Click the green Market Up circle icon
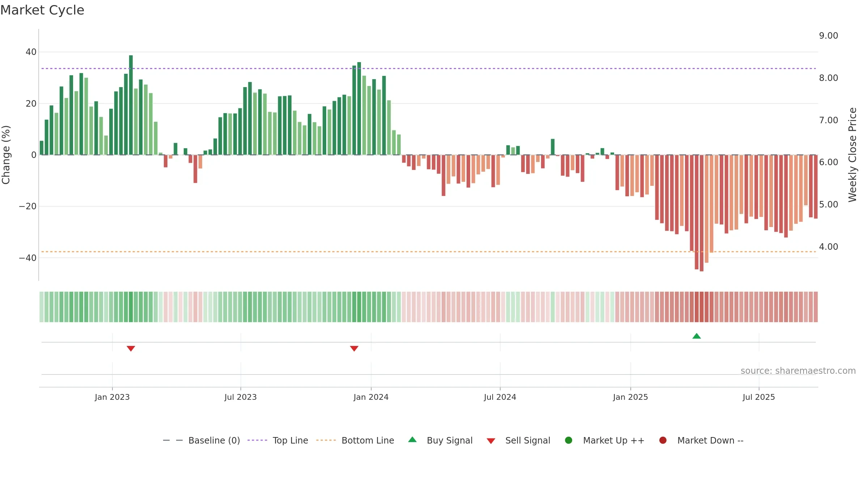 click(x=569, y=440)
